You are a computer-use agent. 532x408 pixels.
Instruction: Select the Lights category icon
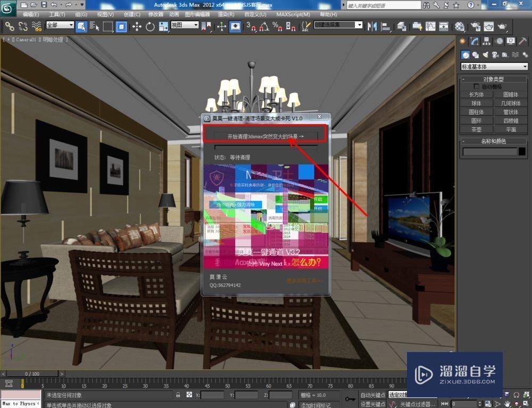click(486, 55)
